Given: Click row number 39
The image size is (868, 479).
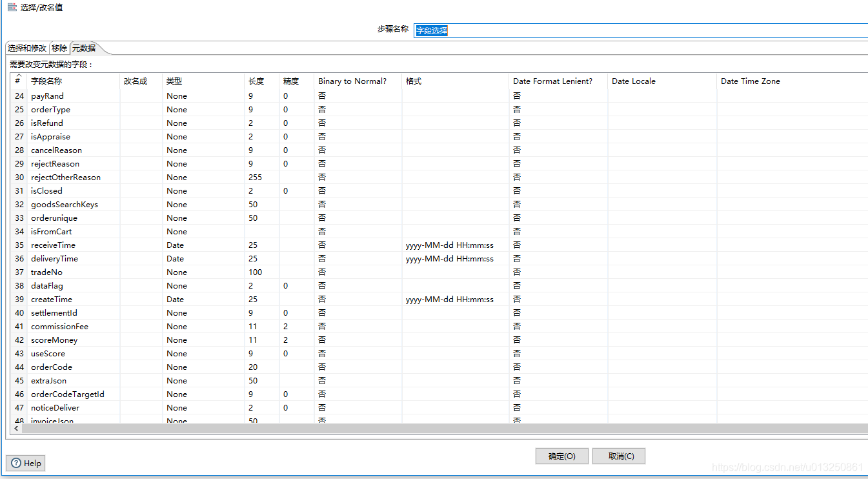Looking at the screenshot, I should 19,300.
